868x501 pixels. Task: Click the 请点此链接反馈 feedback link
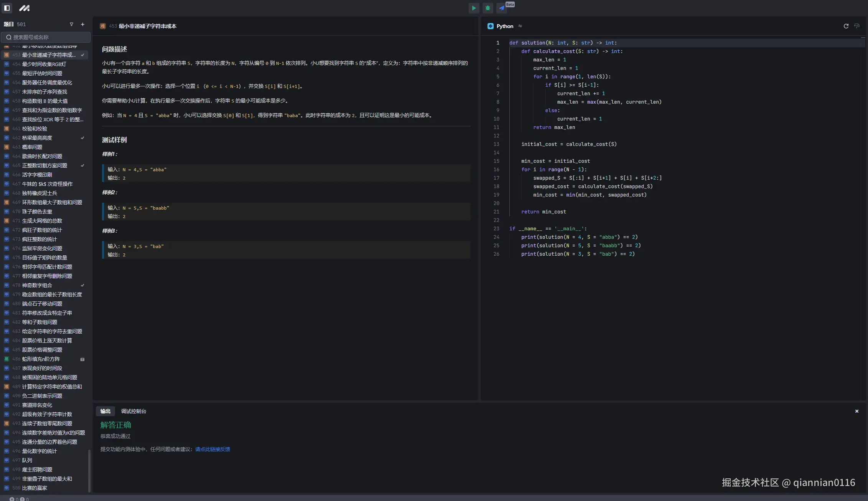[212, 449]
